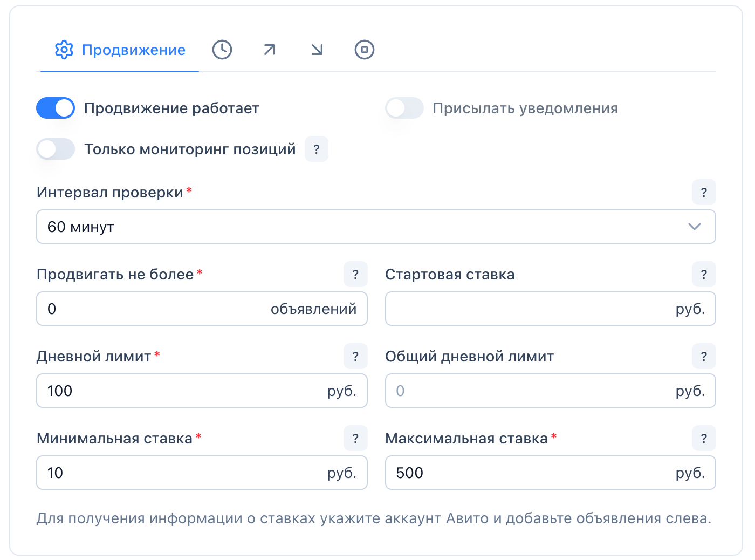
Task: Click help icon next to Интервал проверки
Action: pyautogui.click(x=704, y=192)
